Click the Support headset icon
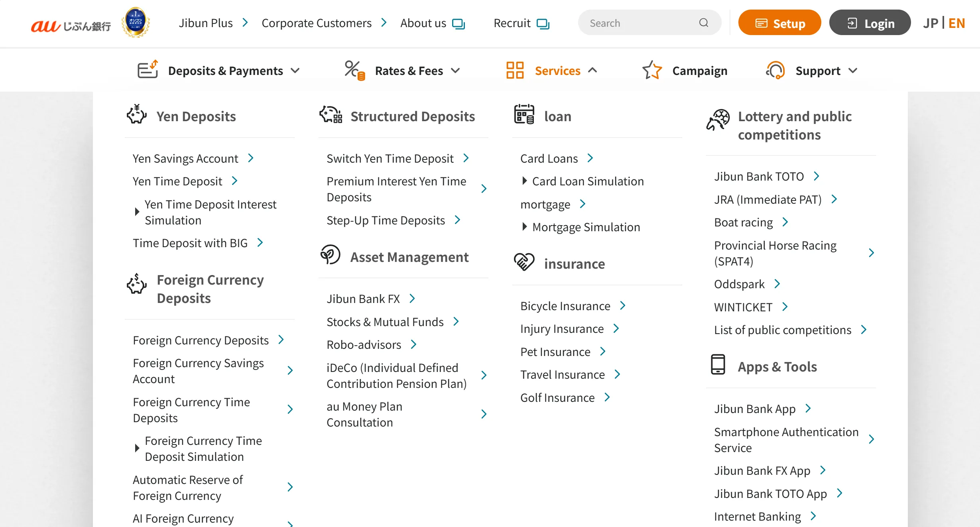Viewport: 980px width, 527px height. [x=775, y=70]
